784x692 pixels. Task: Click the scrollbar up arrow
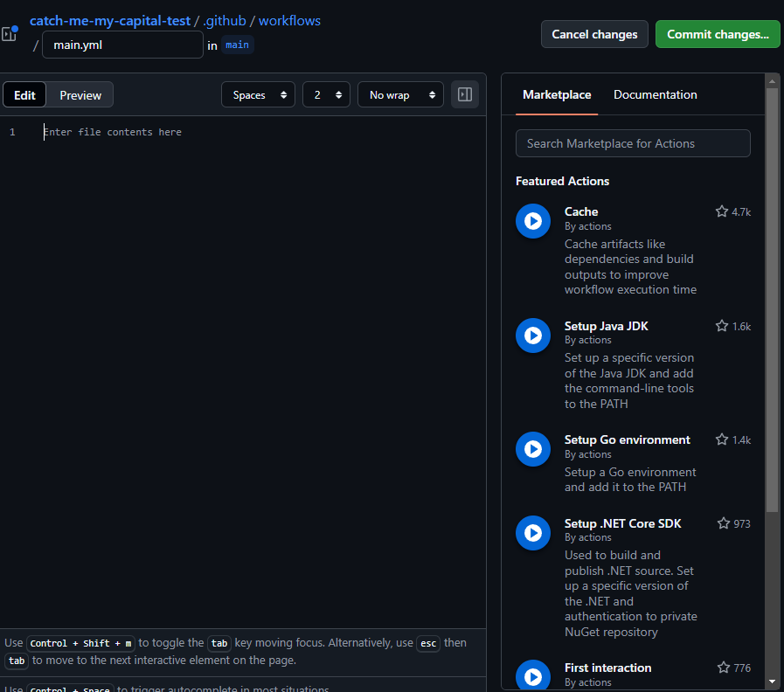pos(772,81)
